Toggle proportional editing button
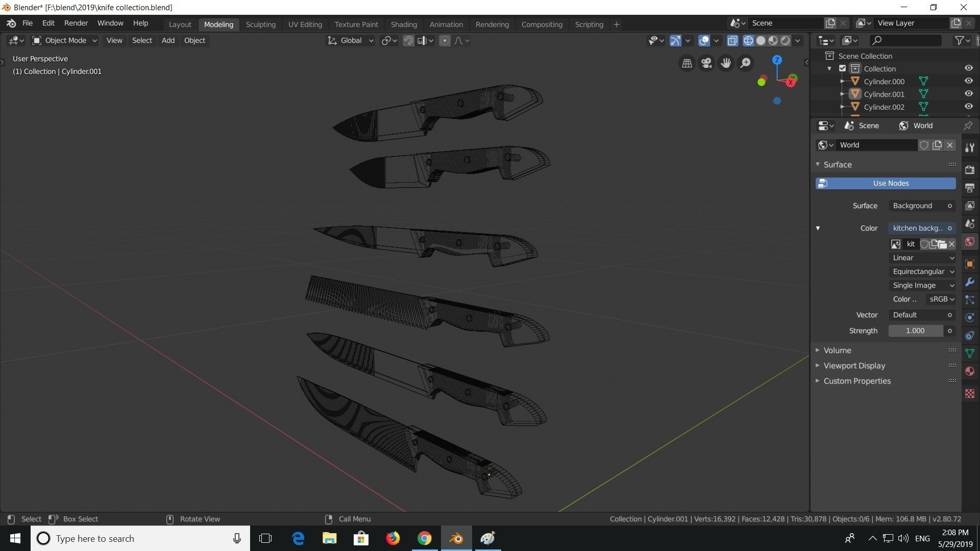The height and width of the screenshot is (551, 980). point(445,41)
